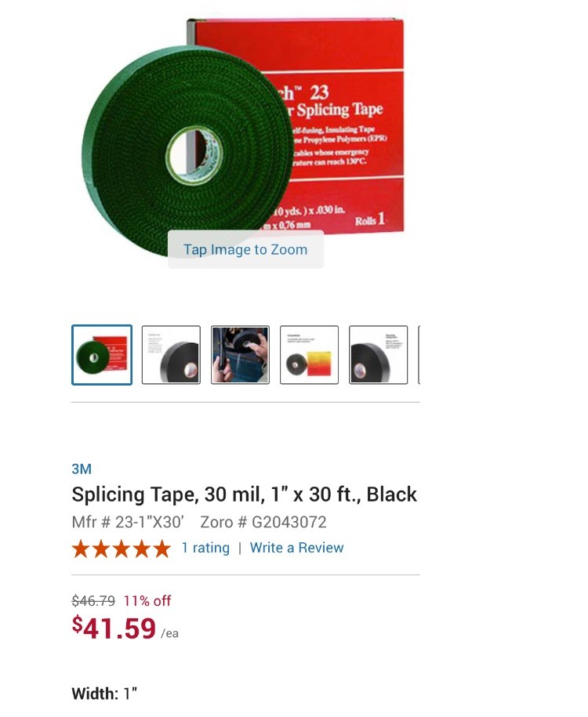588x717 pixels.
Task: Click the middle orange rating star
Action: coord(122,549)
